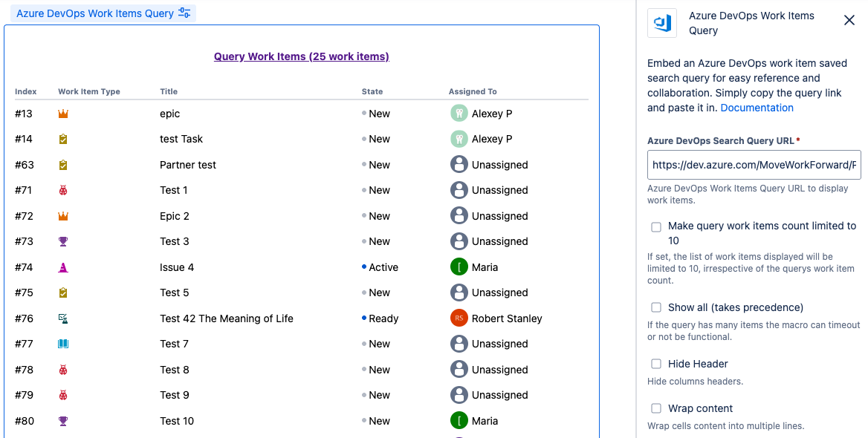Click the Azure DevOps Search Query URL field
The height and width of the screenshot is (438, 868).
click(754, 165)
